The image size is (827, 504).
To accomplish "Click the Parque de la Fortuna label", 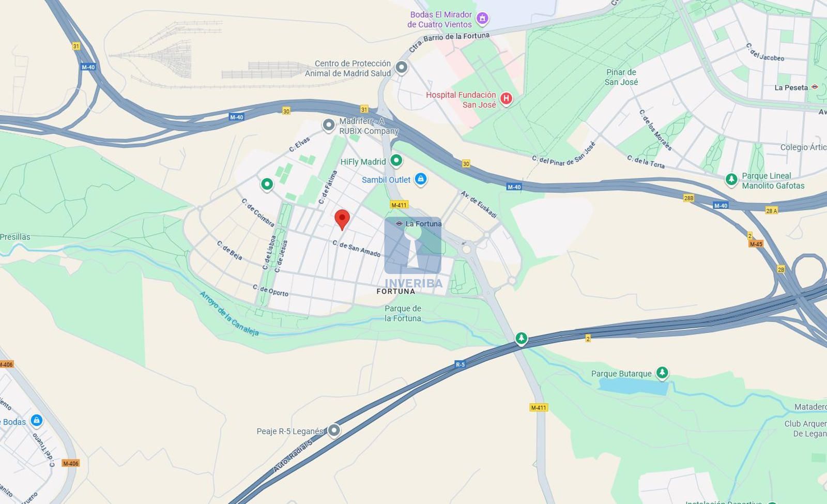I will pyautogui.click(x=403, y=313).
